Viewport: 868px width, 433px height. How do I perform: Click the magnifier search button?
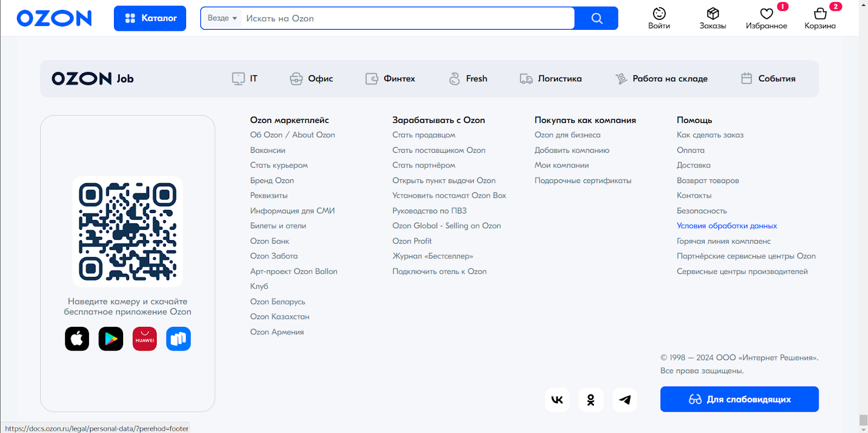coord(597,18)
